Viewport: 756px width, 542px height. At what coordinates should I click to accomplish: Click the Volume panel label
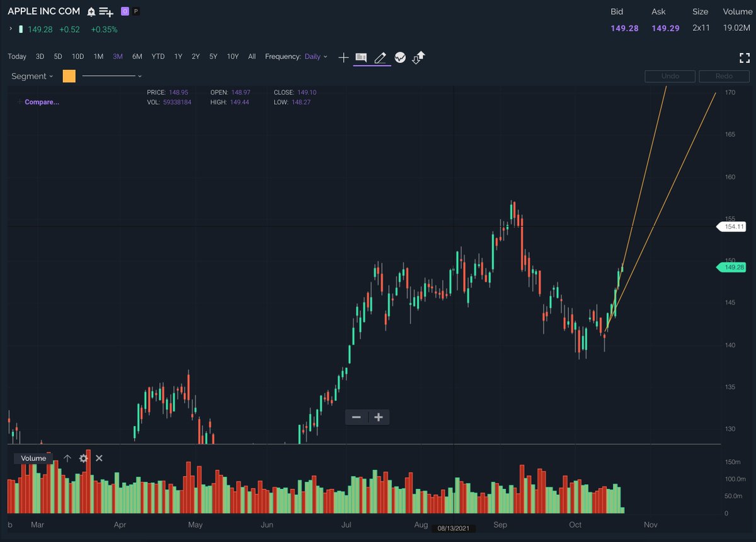pyautogui.click(x=33, y=459)
